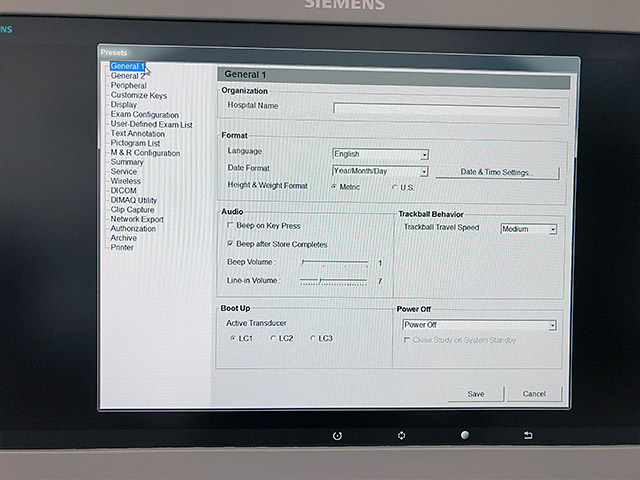
Task: Go to Clip Capture settings
Action: [x=132, y=209]
